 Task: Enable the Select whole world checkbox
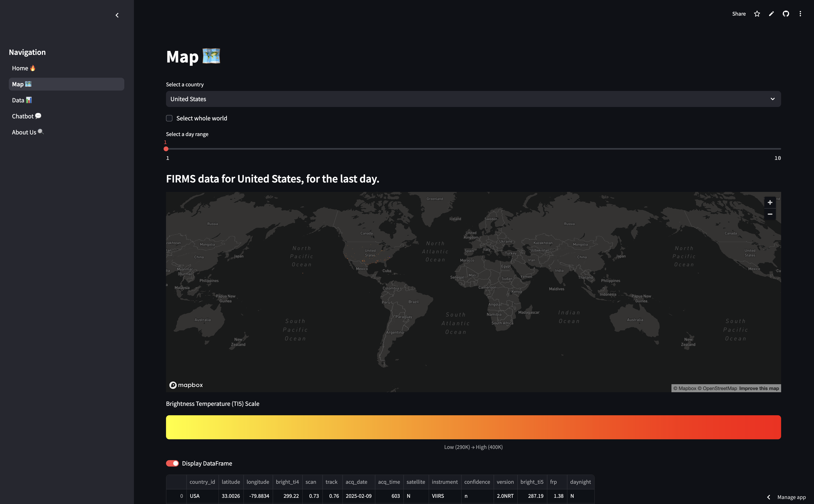click(169, 118)
